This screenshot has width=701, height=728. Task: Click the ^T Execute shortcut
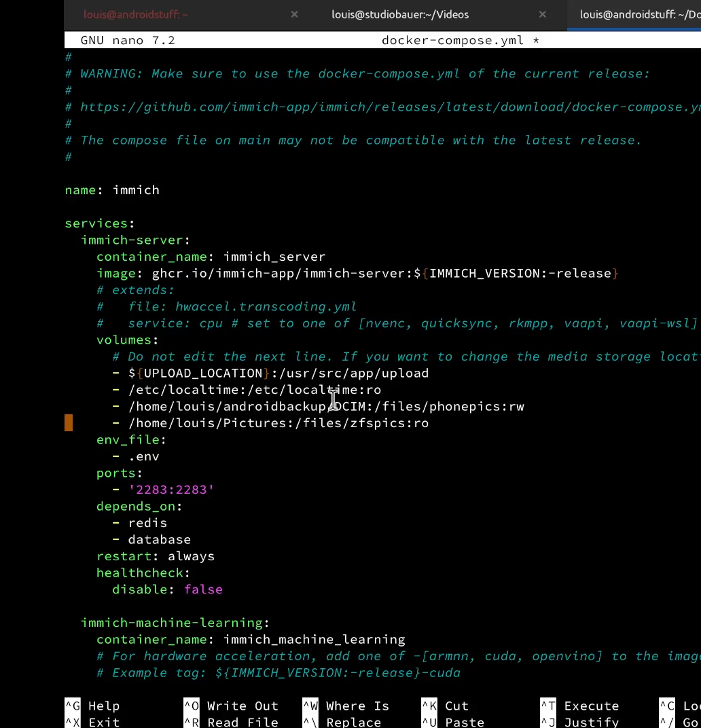(x=580, y=706)
